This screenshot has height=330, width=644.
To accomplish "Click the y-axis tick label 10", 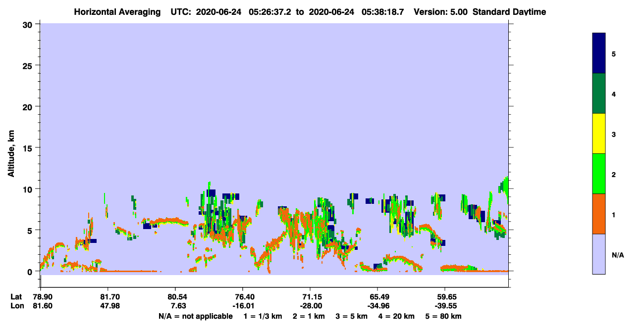I will pos(29,189).
